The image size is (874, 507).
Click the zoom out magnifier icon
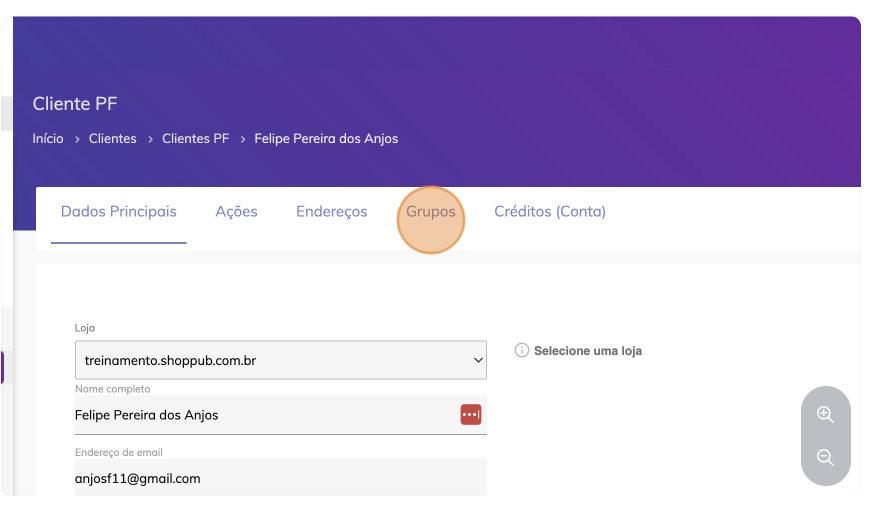point(825,457)
